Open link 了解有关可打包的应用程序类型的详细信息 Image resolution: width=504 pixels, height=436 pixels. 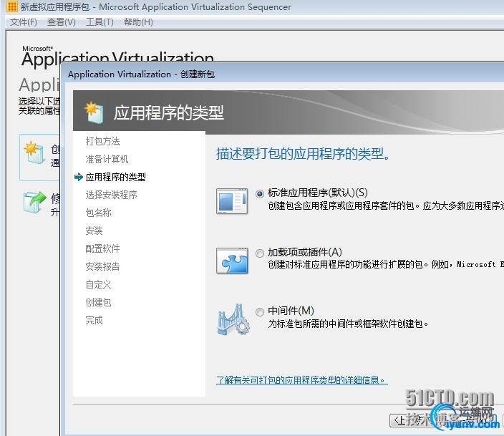(302, 380)
